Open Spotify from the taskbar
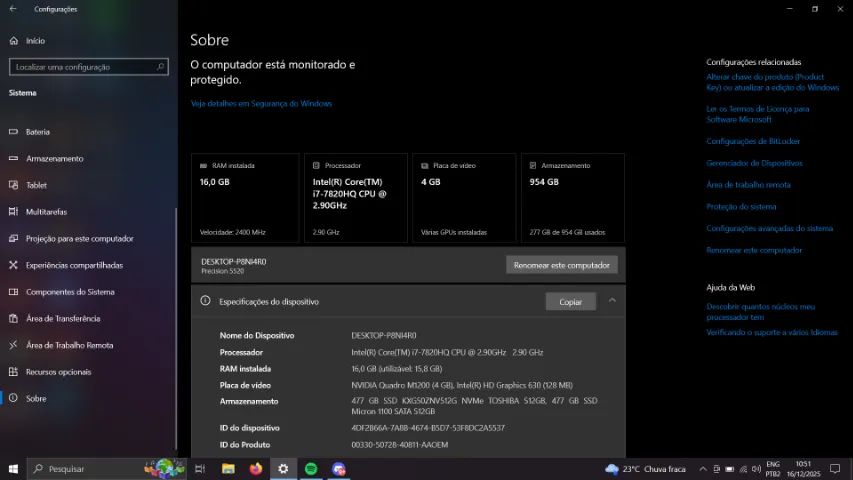The image size is (853, 480). (x=311, y=469)
